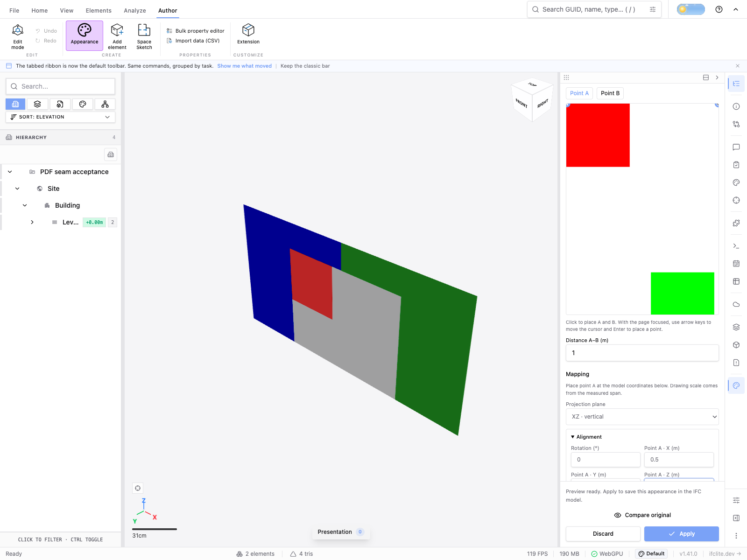Click the help question mark icon
This screenshot has width=747, height=560.
pos(719,9)
